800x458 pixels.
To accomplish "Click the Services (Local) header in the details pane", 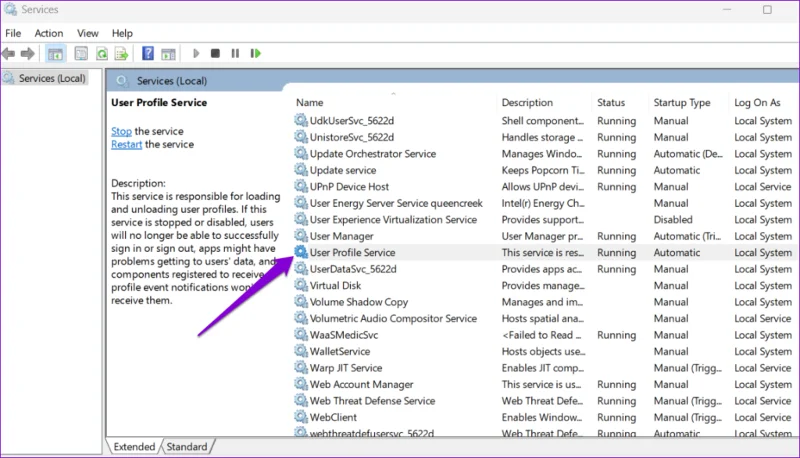I will point(172,81).
